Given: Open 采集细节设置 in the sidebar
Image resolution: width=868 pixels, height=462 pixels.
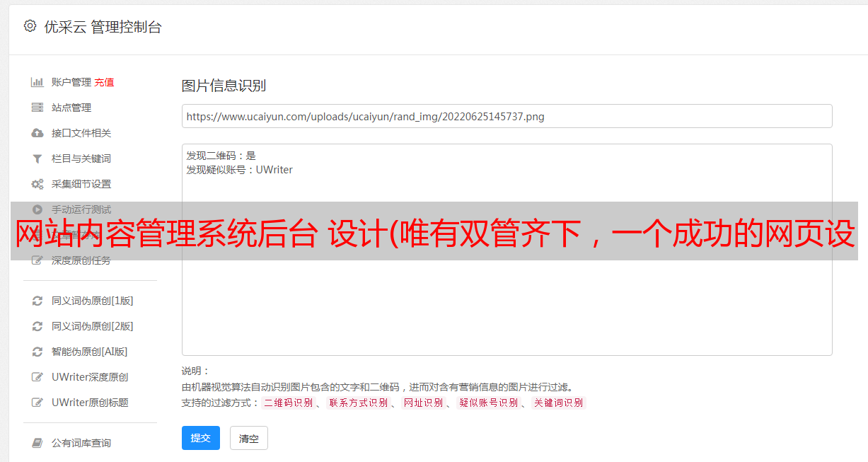Looking at the screenshot, I should click(x=81, y=184).
